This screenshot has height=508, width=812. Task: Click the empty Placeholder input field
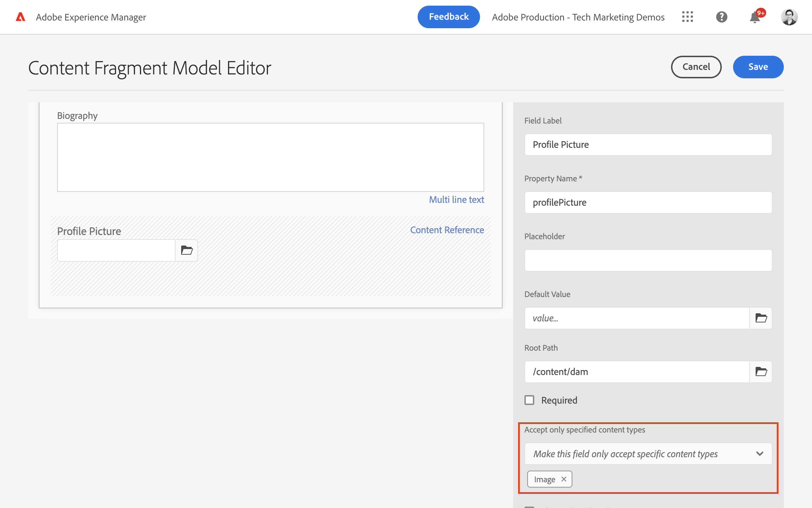[648, 260]
